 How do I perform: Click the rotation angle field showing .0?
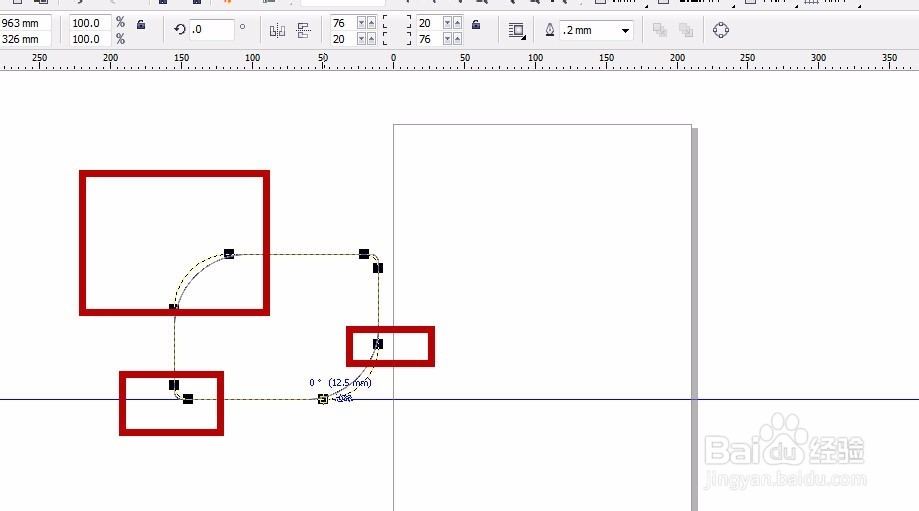click(212, 29)
